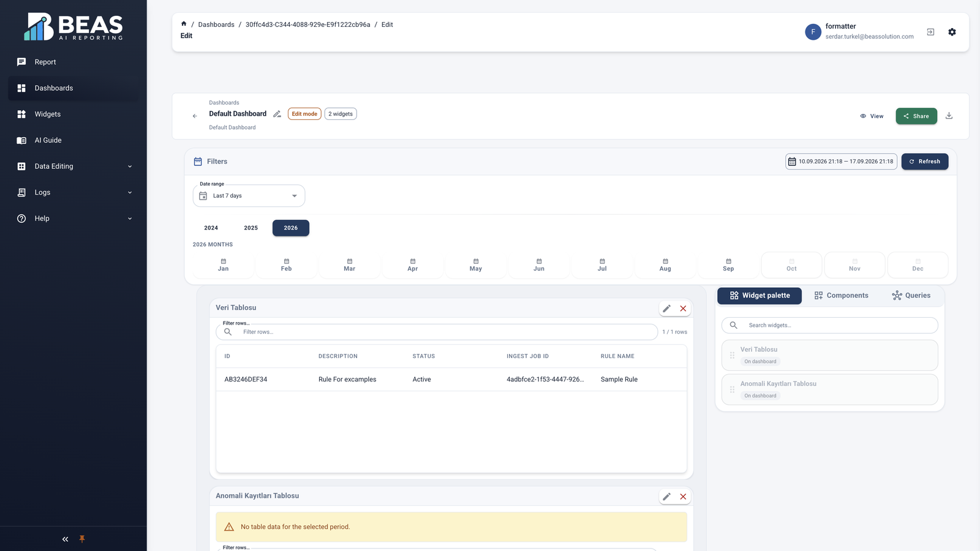Click the Data Editing sidebar icon

tap(21, 167)
